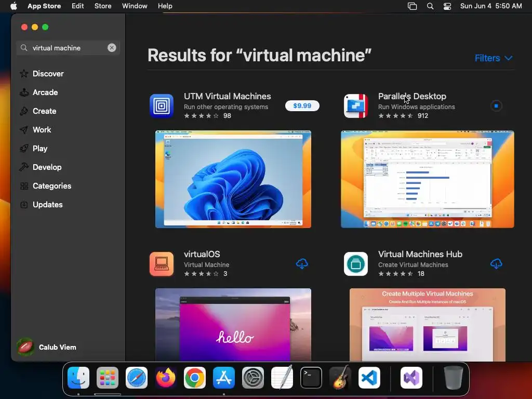Screen dimensions: 532x399
Task: Click the date and time display
Action: tap(491, 6)
